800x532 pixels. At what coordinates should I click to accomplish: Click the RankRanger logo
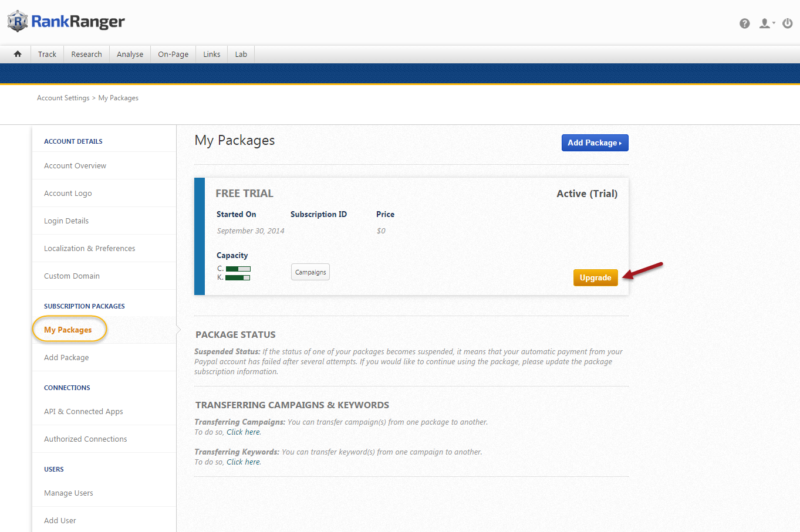tap(66, 22)
